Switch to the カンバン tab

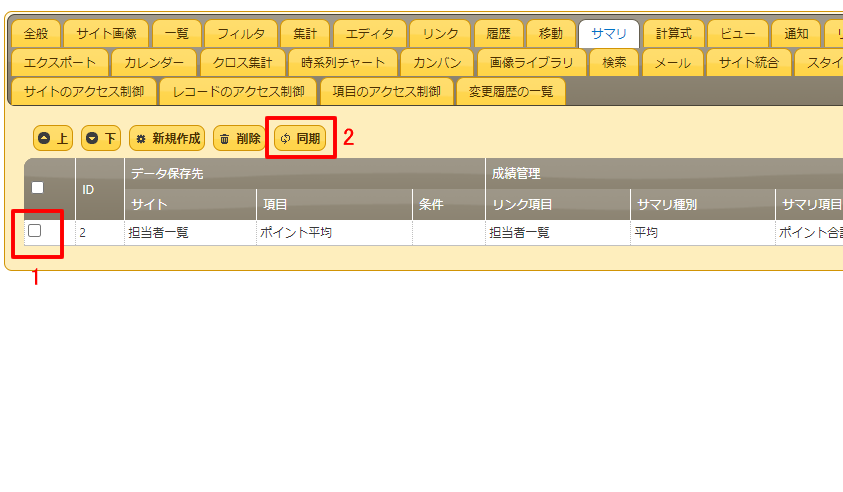[437, 63]
